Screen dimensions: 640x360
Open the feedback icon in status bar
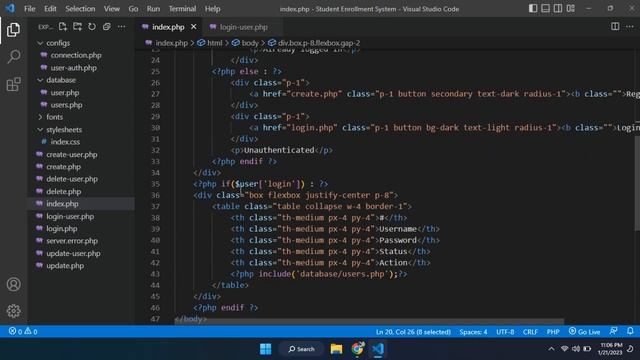click(x=613, y=331)
